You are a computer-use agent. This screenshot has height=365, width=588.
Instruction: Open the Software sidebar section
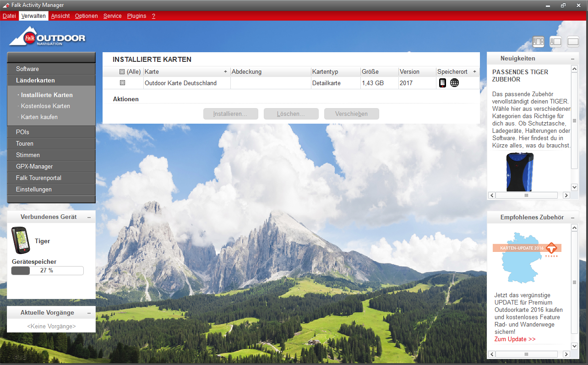51,69
